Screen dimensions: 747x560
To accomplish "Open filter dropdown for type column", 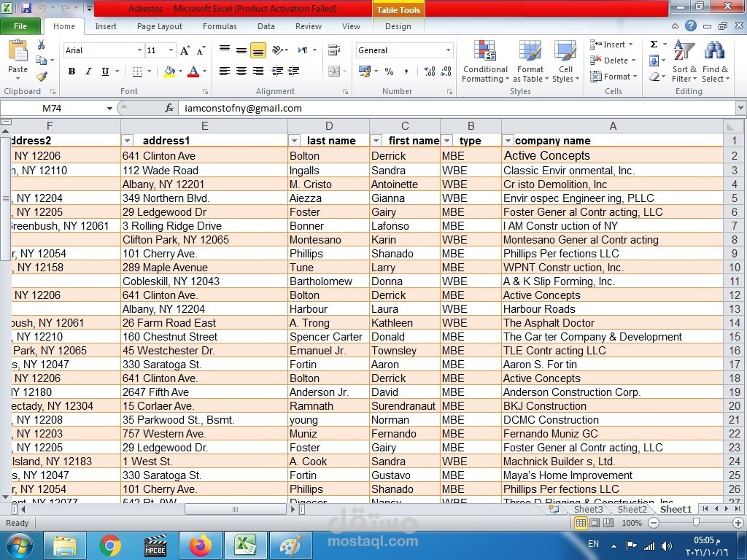I will click(x=447, y=141).
